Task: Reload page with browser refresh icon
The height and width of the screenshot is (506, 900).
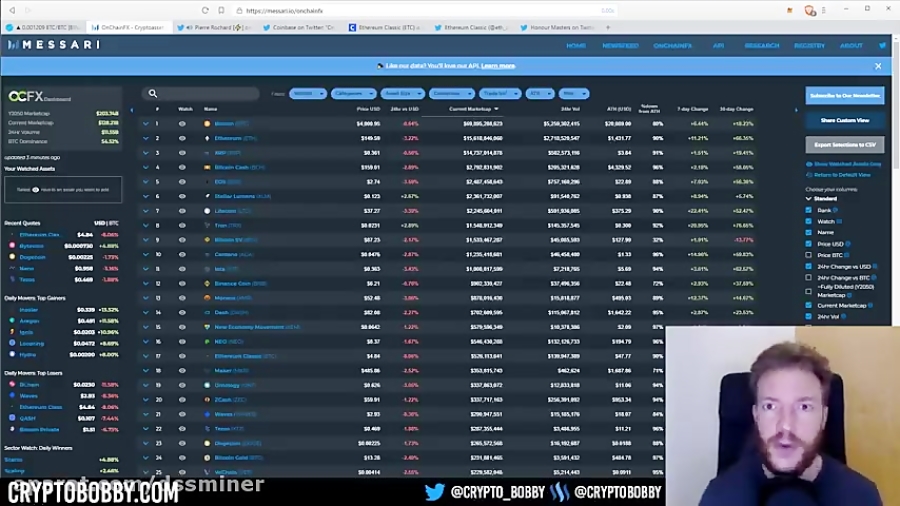Action: (x=205, y=10)
